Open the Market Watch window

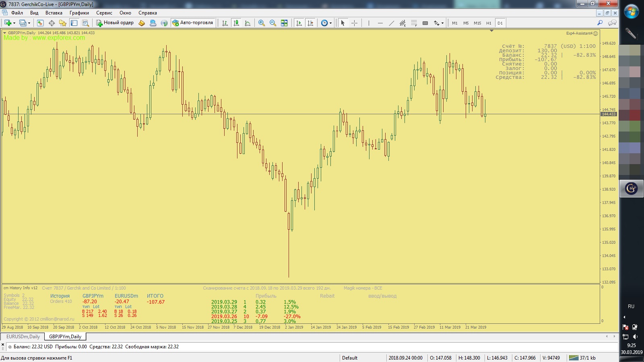[40, 23]
